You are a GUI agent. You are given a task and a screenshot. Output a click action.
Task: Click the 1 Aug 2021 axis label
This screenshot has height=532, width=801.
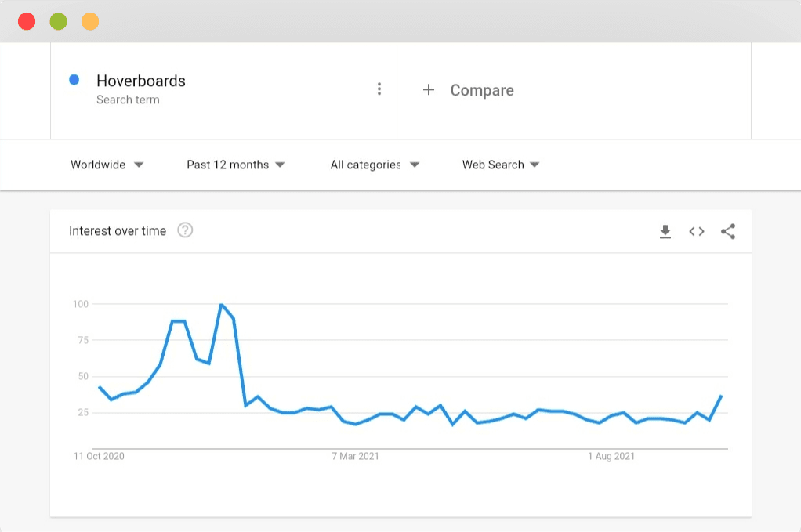pyautogui.click(x=611, y=457)
